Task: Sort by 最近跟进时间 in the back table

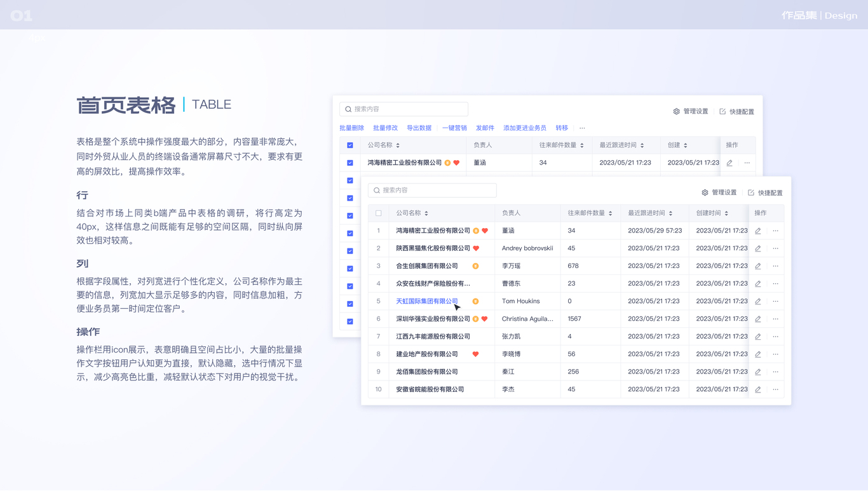Action: pos(642,145)
